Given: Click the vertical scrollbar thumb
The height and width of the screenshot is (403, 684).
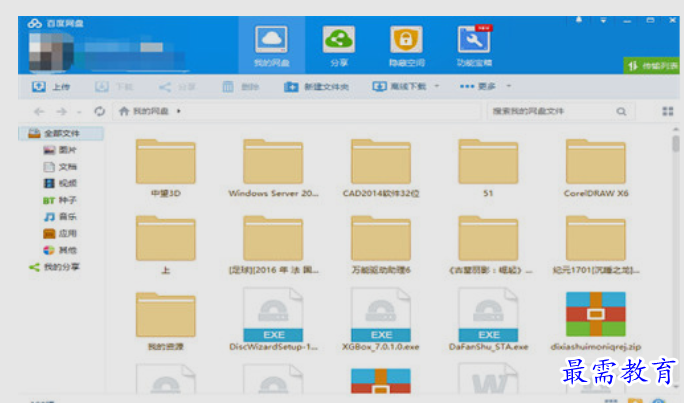Looking at the screenshot, I should [x=676, y=143].
